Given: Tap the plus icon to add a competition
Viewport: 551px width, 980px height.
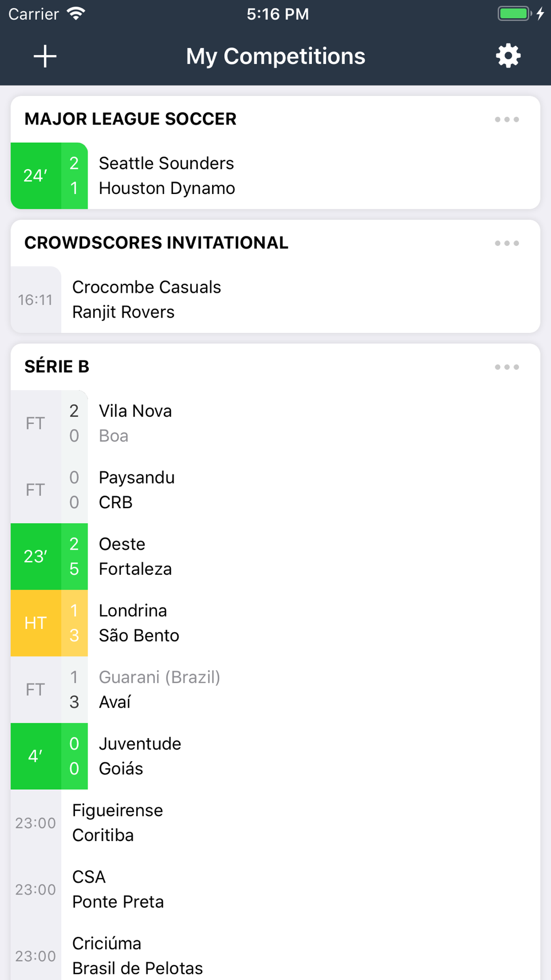Looking at the screenshot, I should [45, 56].
